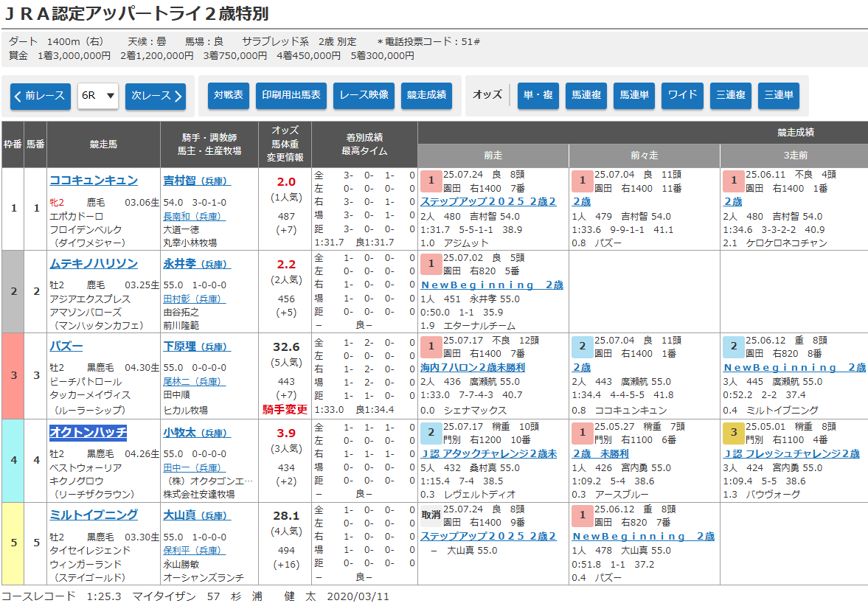Click yellow 3rd-place badge in オクトンハッチ row
Image resolution: width=868 pixels, height=606 pixels.
[x=733, y=433]
